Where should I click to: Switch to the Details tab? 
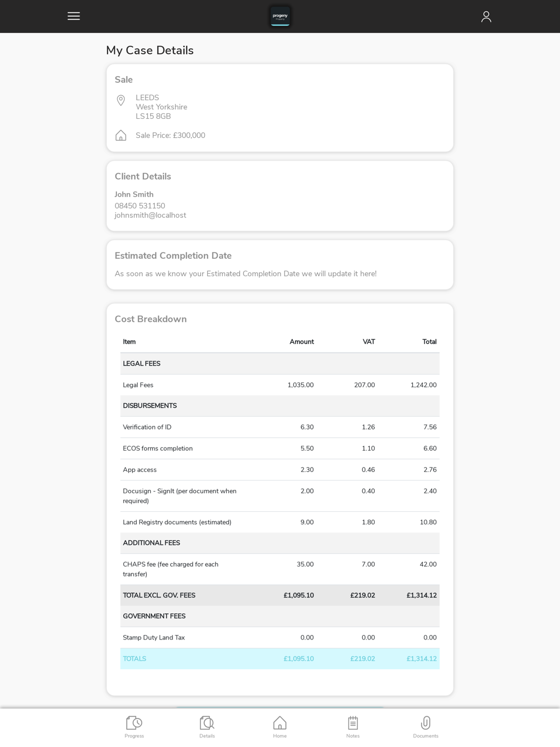click(207, 727)
